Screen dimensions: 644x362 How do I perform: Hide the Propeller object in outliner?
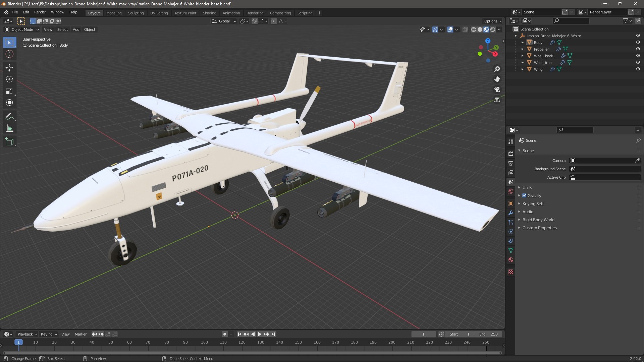click(638, 49)
